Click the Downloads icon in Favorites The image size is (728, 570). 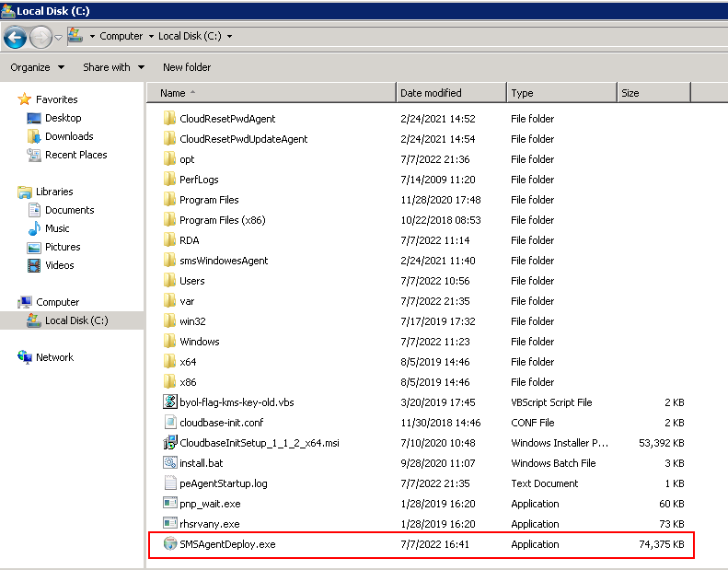click(x=34, y=136)
